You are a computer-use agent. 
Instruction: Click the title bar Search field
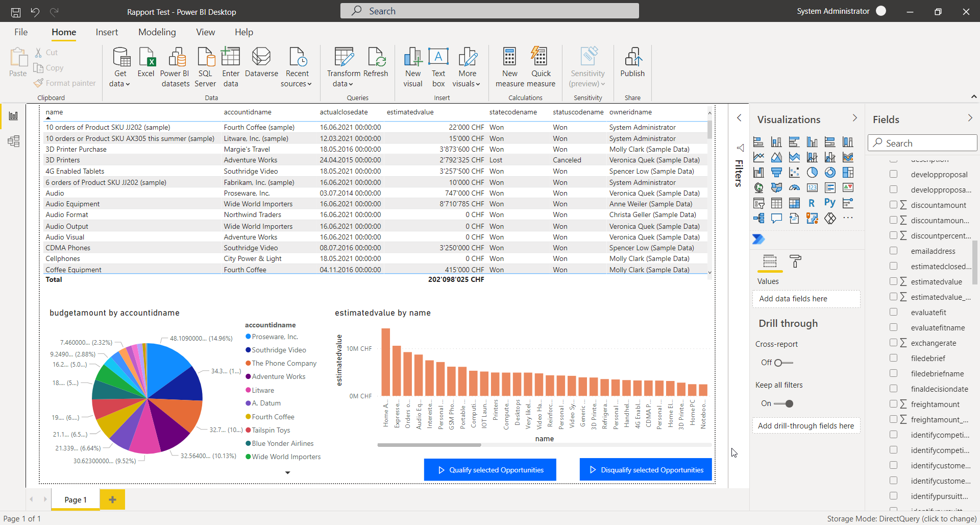tap(489, 11)
